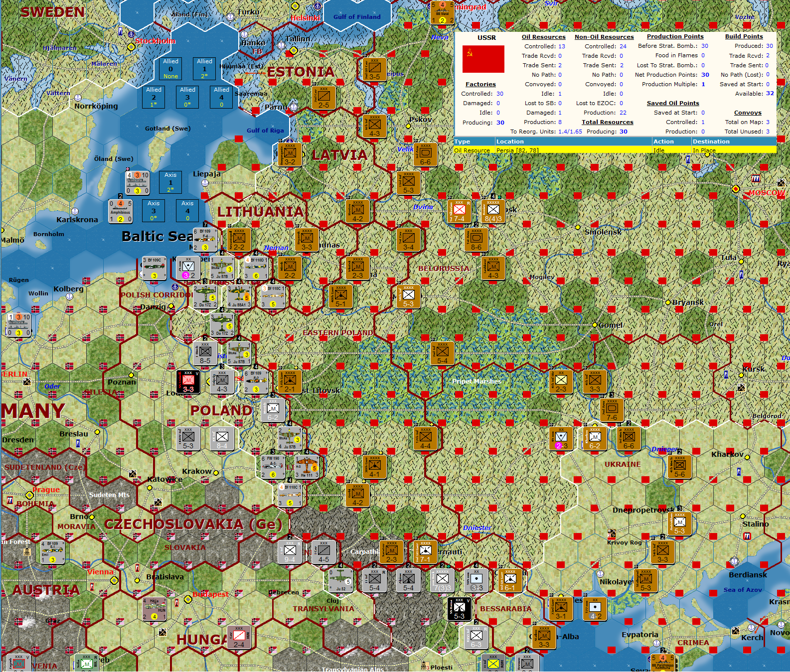Click the Bf 109 F-2 fighter counter
Viewport: 790px width, 672px height.
256,382
